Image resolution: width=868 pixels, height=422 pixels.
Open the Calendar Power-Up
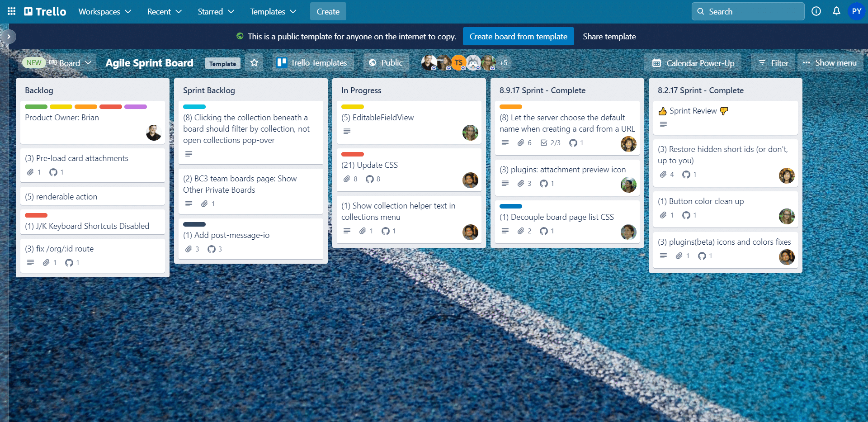(x=693, y=63)
